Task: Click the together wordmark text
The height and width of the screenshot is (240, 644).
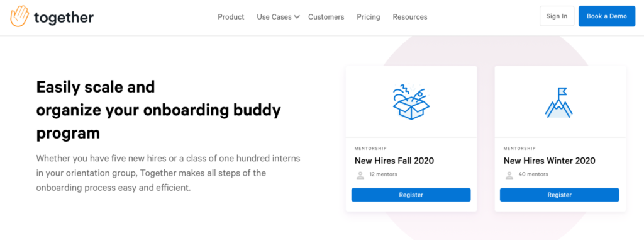Action: coord(64,17)
